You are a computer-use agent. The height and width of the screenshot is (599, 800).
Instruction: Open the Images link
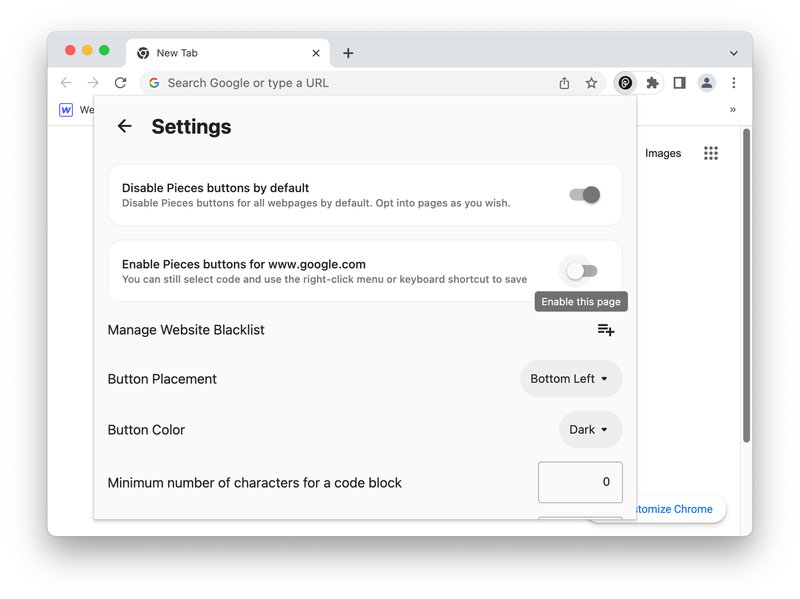point(663,152)
